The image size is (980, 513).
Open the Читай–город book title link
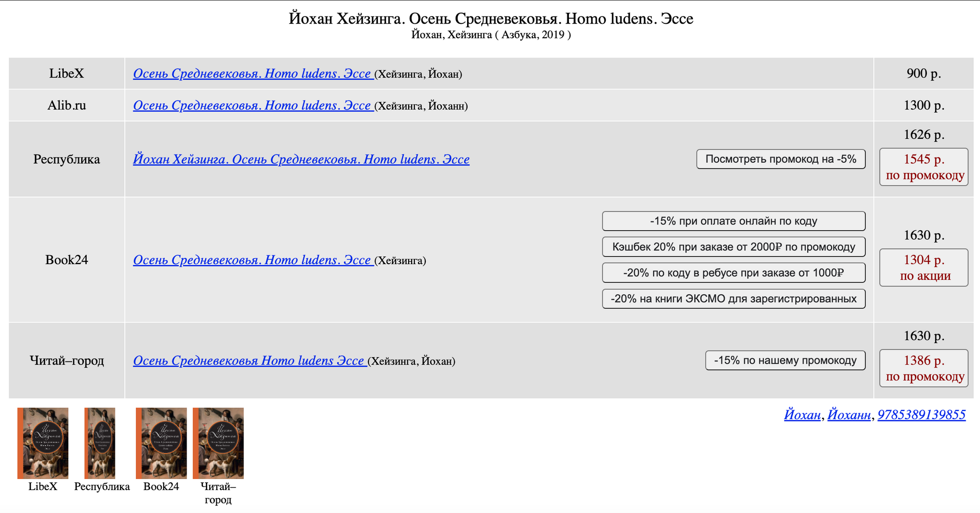(250, 360)
